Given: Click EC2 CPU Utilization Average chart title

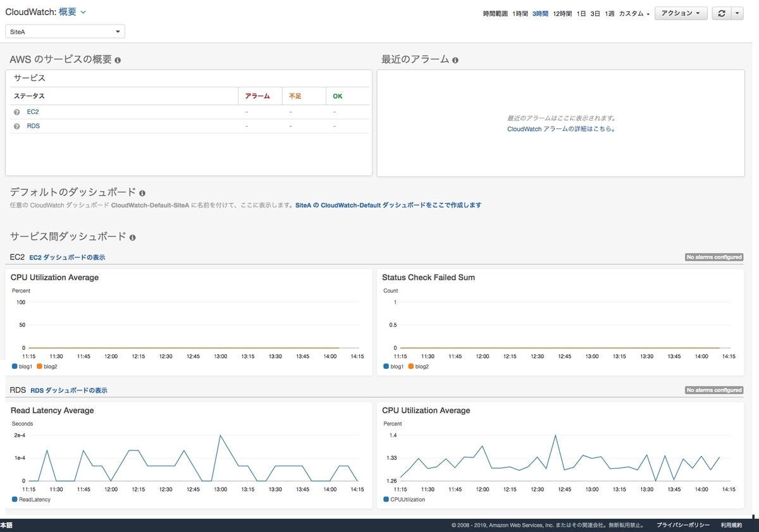Looking at the screenshot, I should pyautogui.click(x=54, y=278).
